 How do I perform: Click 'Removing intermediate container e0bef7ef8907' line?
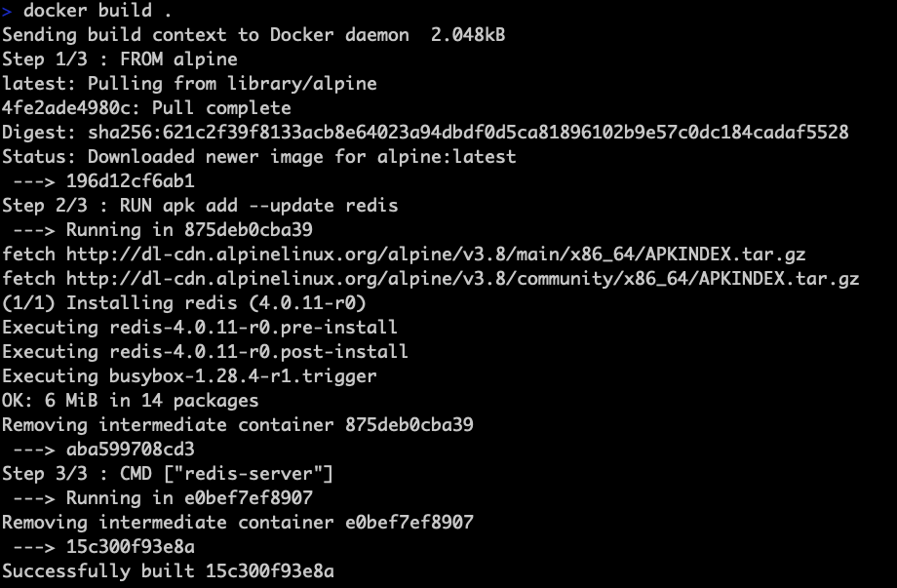(237, 523)
